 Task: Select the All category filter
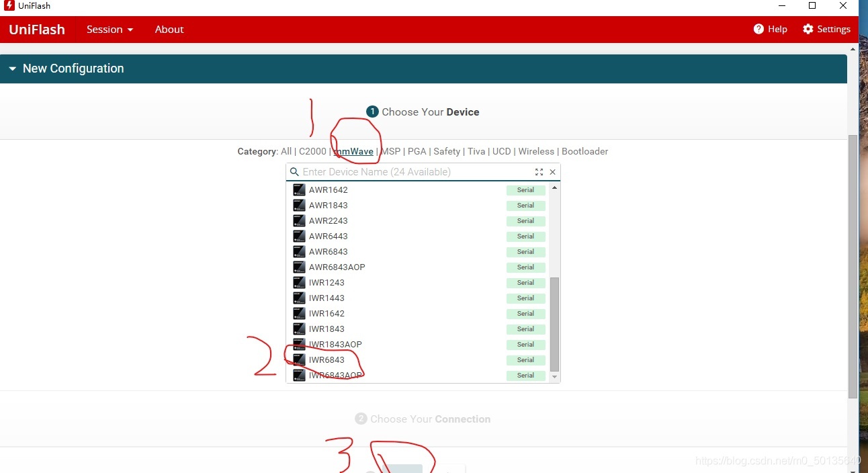tap(286, 151)
